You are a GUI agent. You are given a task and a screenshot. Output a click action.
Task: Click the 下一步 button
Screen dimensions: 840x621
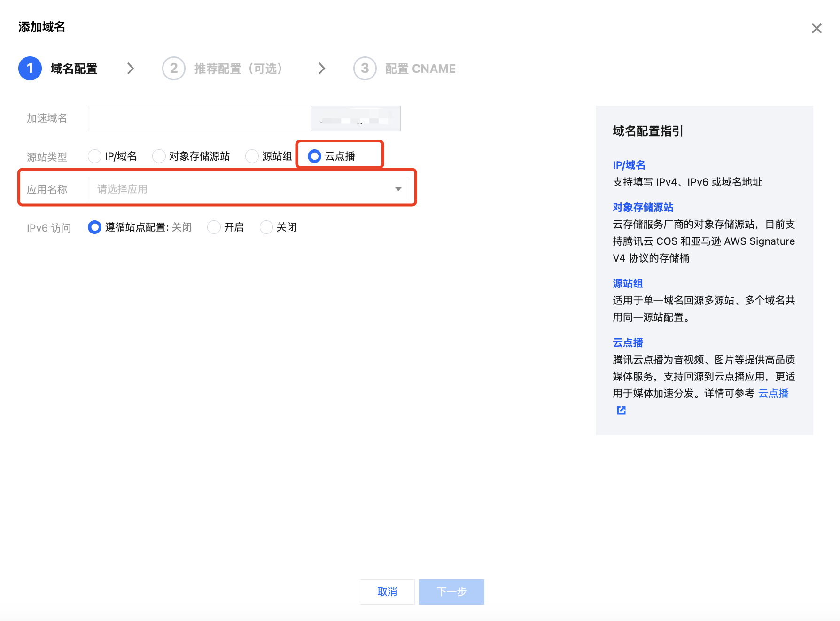[451, 592]
